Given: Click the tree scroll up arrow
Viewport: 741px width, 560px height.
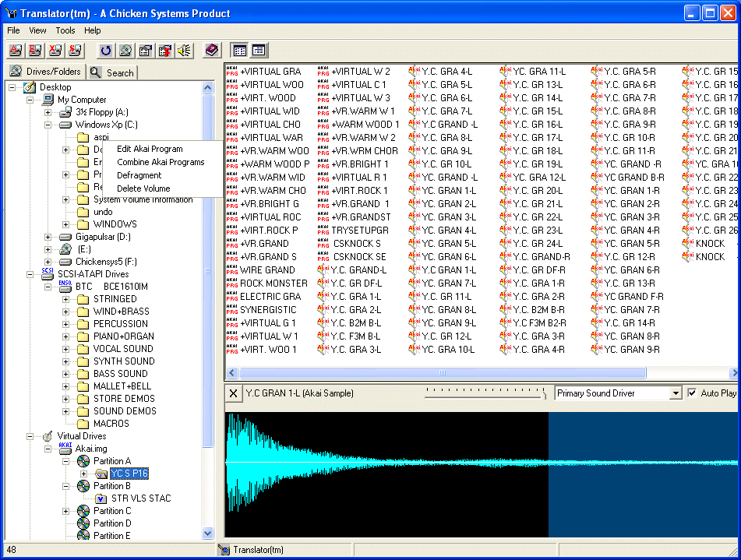Looking at the screenshot, I should pyautogui.click(x=207, y=87).
